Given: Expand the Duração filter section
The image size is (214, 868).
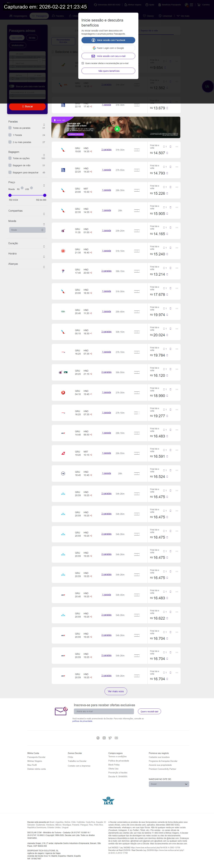Looking at the screenshot, I should pos(44,246).
